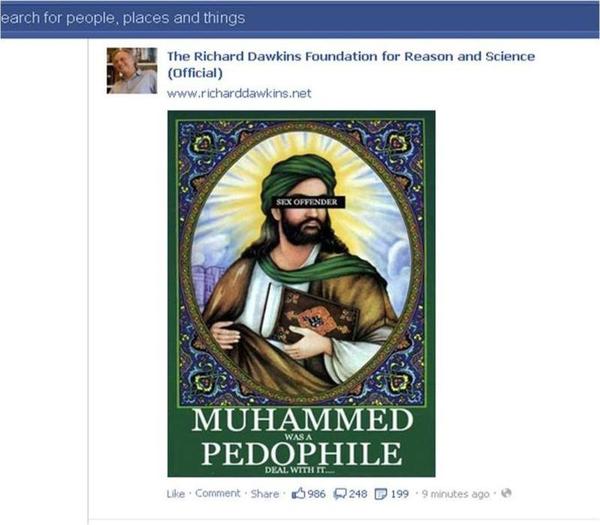Screen dimensions: 600x525
Task: Open the Richard Dawkins Foundation page name
Action: (x=351, y=56)
